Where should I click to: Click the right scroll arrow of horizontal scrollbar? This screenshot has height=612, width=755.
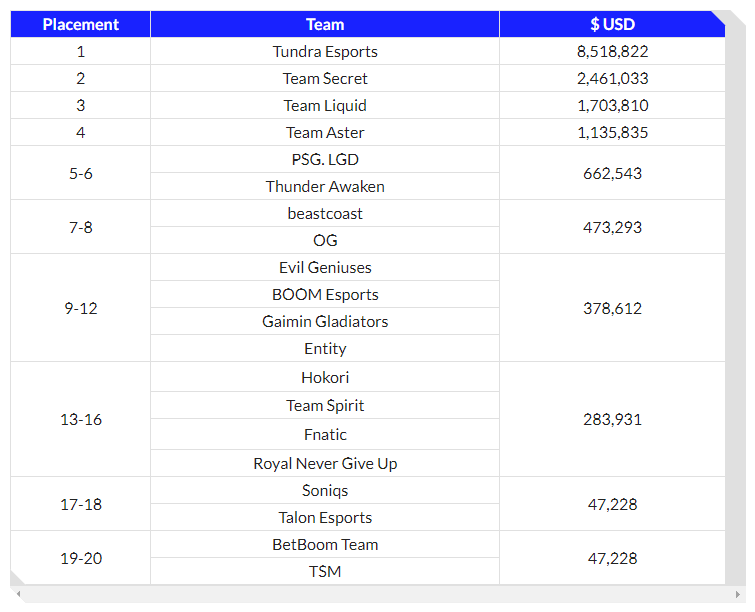(x=737, y=594)
